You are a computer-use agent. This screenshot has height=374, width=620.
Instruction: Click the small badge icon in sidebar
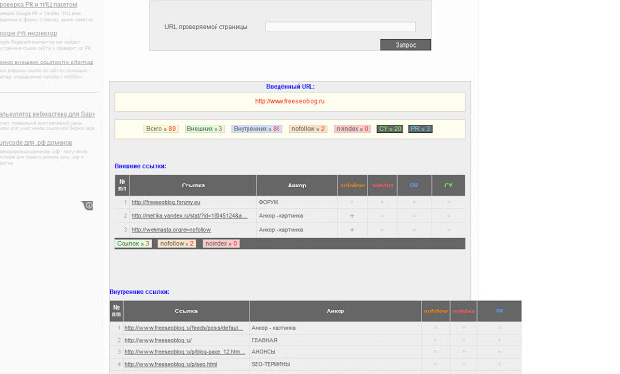point(88,205)
